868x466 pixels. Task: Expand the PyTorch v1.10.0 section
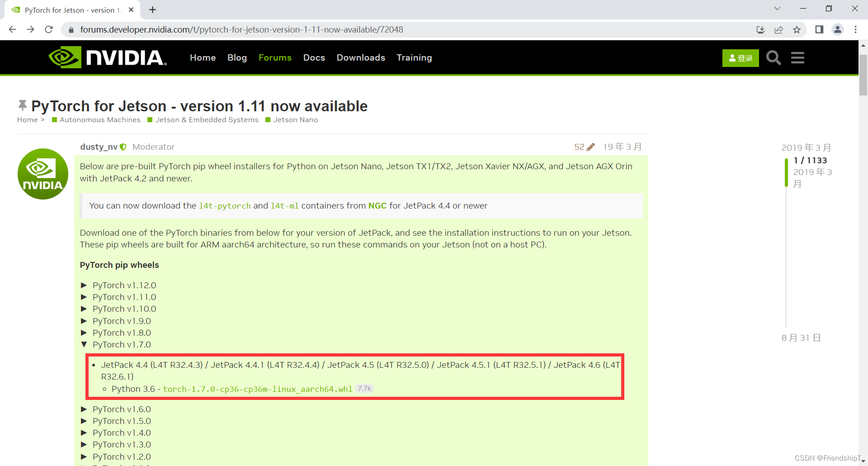pyautogui.click(x=118, y=309)
